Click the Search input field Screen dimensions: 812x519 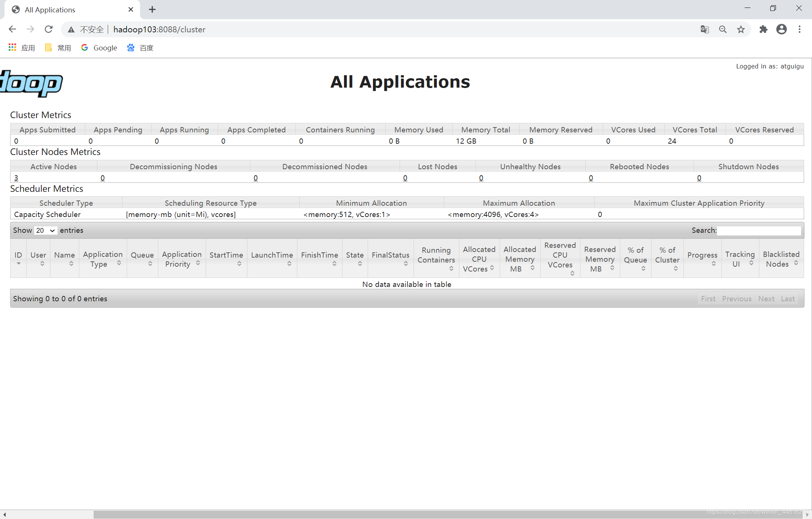[x=759, y=231]
